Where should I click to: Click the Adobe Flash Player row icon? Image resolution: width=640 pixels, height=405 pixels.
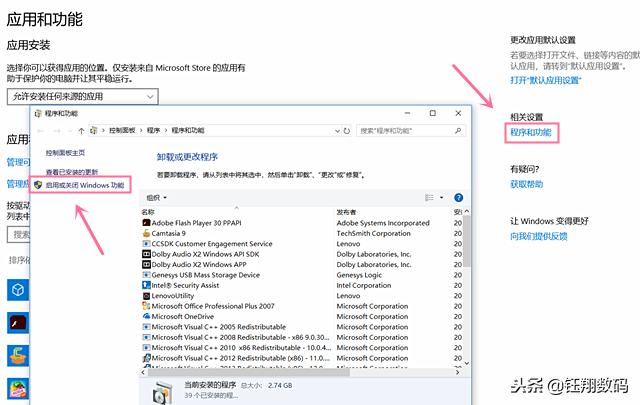pyautogui.click(x=146, y=223)
